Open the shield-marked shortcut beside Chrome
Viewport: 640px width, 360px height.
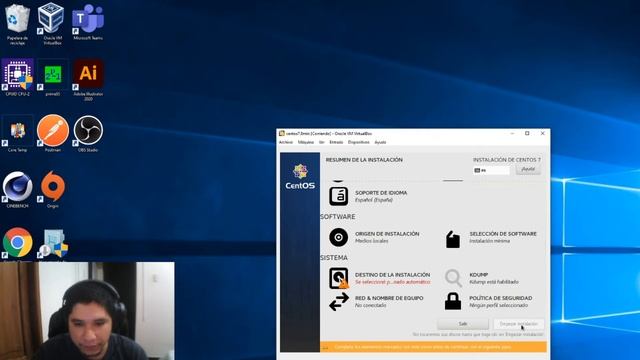click(x=53, y=244)
